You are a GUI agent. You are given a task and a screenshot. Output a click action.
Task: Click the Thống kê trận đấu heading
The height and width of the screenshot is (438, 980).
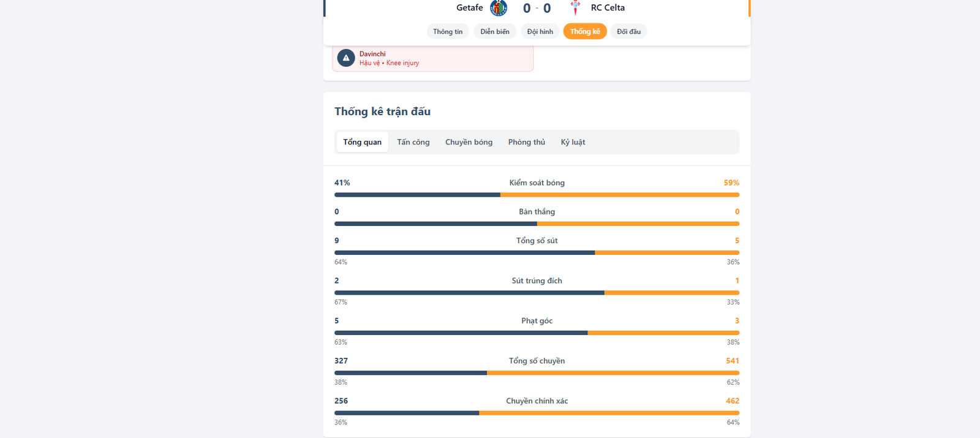coord(382,111)
